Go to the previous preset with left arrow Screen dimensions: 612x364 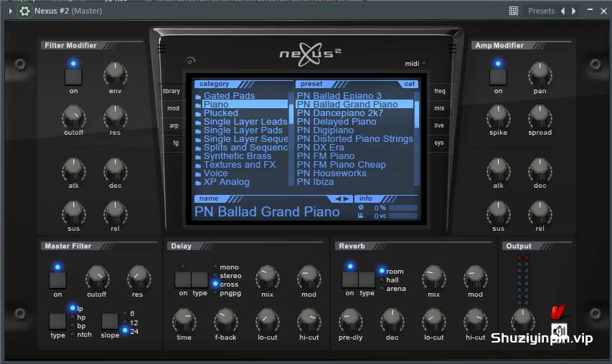click(x=562, y=11)
